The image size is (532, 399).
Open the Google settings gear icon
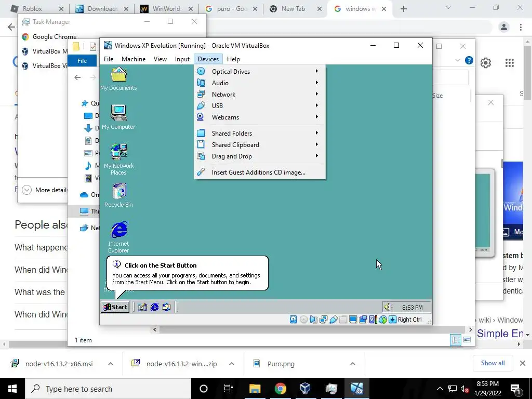coord(486,63)
